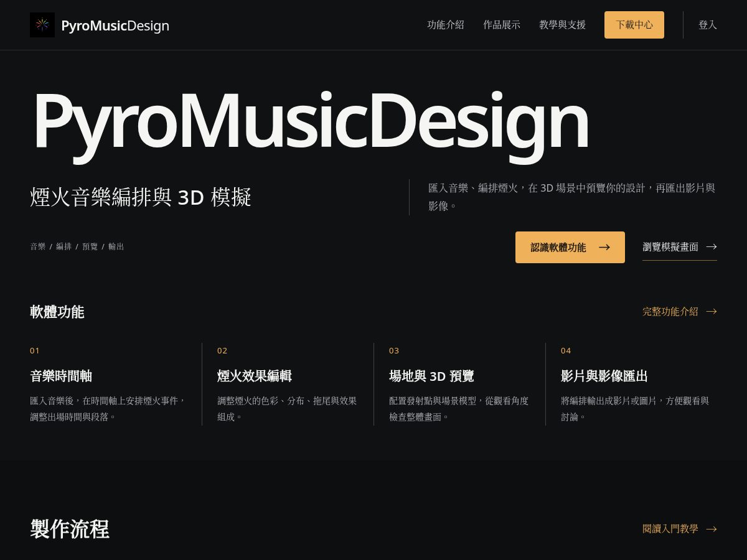
Task: Click the arrow next to 完整功能介紹
Action: [712, 311]
